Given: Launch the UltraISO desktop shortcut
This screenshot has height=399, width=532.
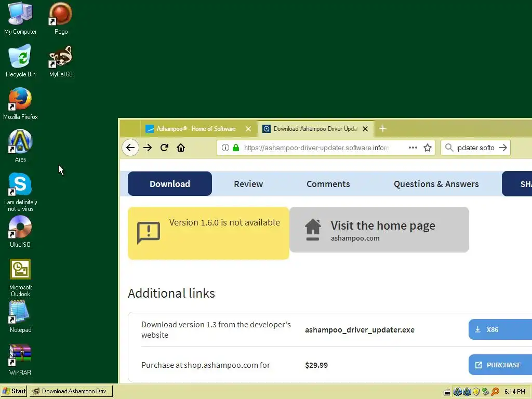Looking at the screenshot, I should click(x=20, y=231).
